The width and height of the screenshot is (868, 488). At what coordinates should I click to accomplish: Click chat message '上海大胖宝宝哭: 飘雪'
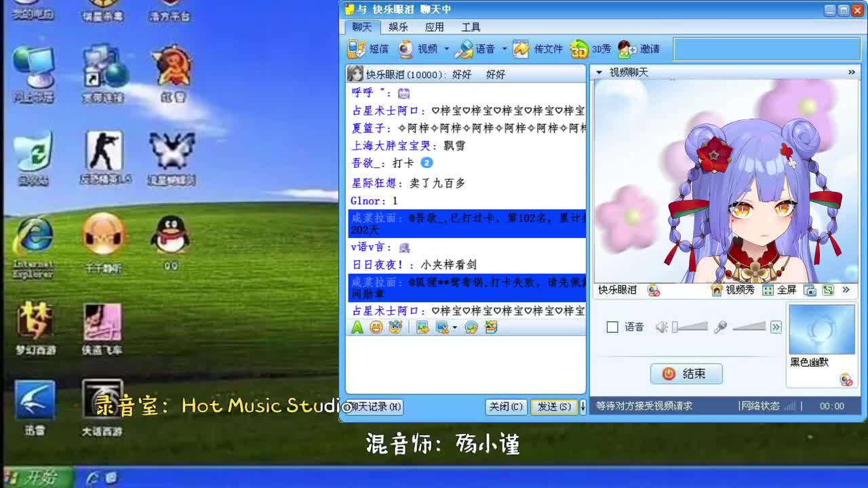pos(408,146)
